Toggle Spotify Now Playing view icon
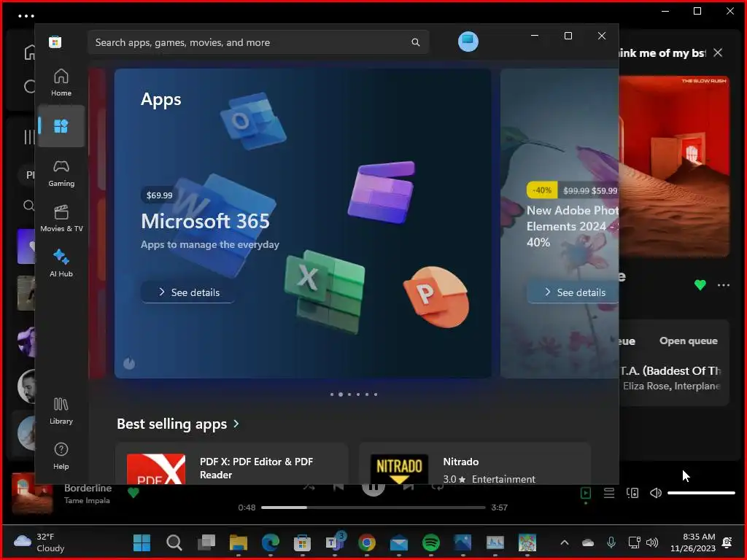The height and width of the screenshot is (560, 747). [x=586, y=493]
